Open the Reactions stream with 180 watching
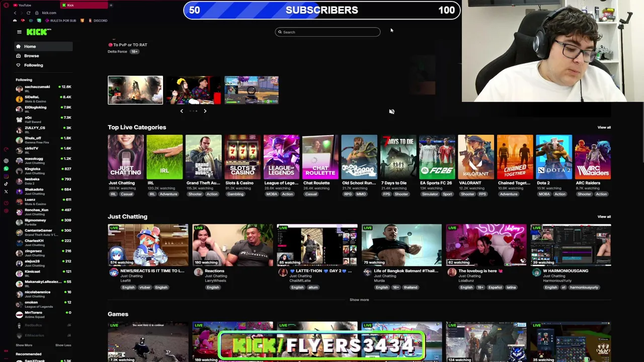This screenshot has width=644, height=362. pyautogui.click(x=232, y=245)
